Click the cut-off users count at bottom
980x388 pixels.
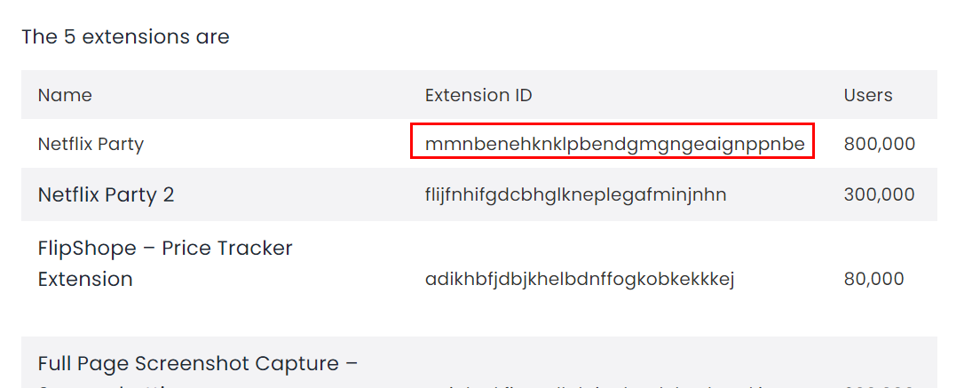[x=879, y=385]
